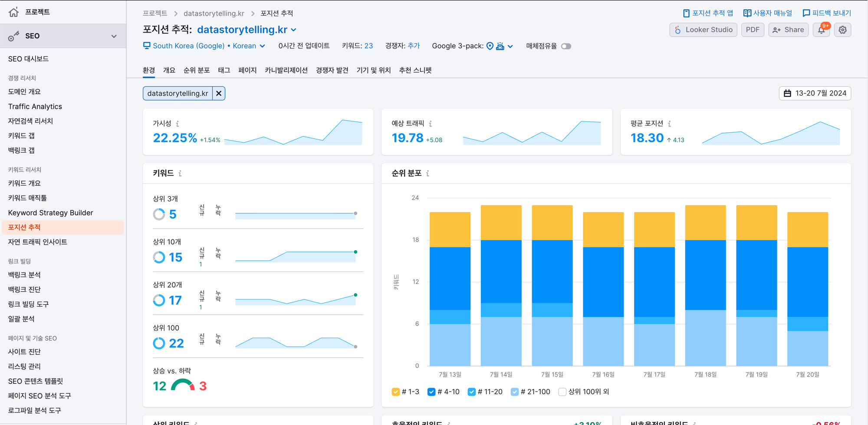
Task: Click the 키워드 panel info icon
Action: pyautogui.click(x=180, y=173)
